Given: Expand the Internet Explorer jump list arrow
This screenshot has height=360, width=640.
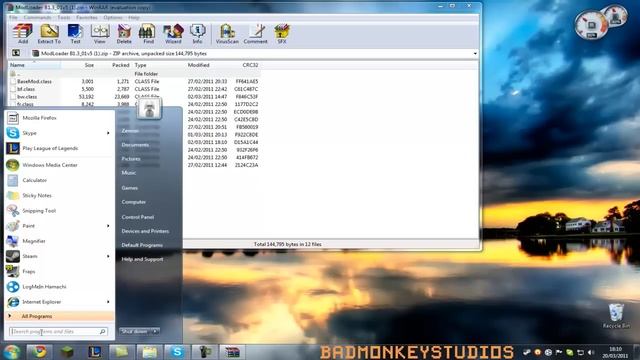Looking at the screenshot, I should point(108,302).
